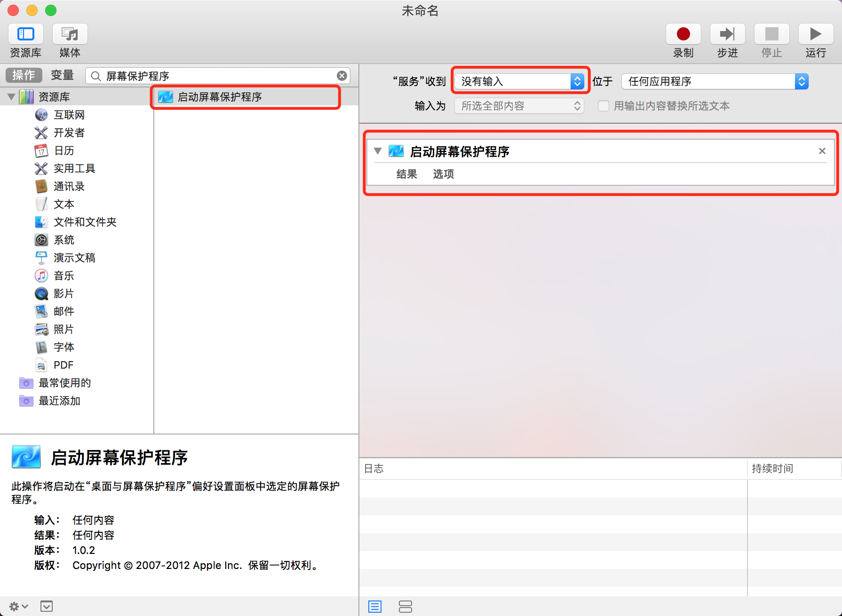Select 通讯录 category in library
This screenshot has height=616, width=842.
click(69, 186)
